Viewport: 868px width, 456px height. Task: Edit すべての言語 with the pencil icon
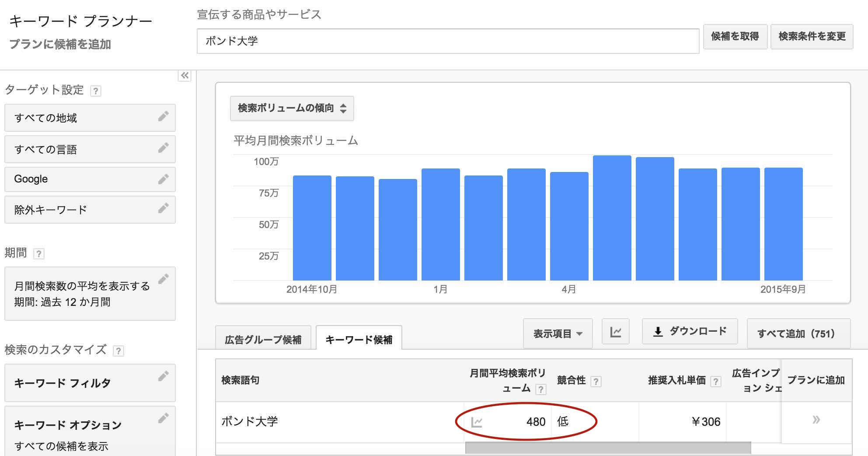tap(163, 148)
